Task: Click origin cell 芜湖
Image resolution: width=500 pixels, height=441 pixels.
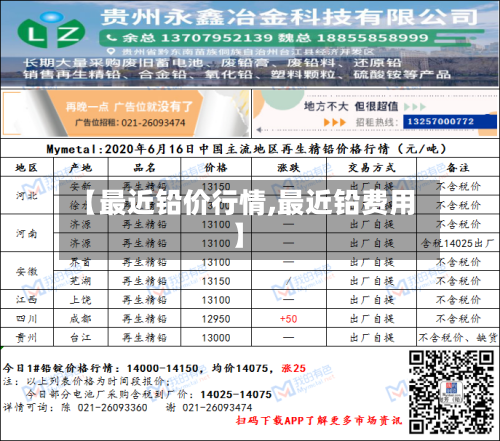Action: [x=80, y=281]
